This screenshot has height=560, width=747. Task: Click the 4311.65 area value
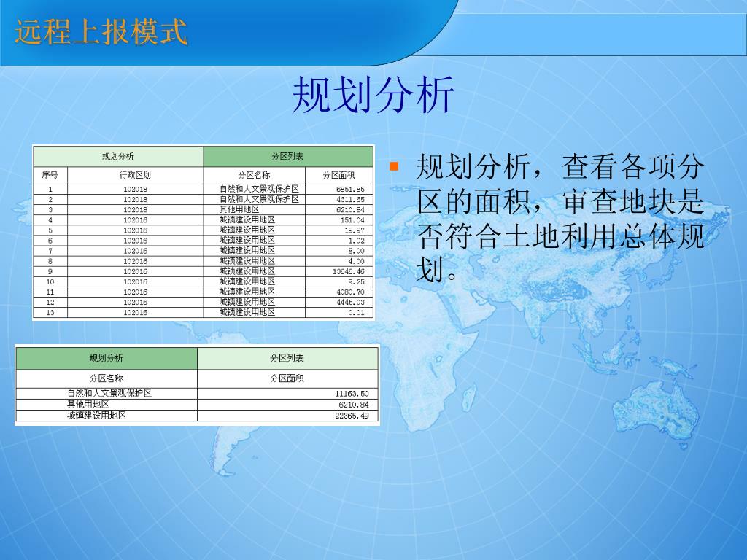pos(350,200)
